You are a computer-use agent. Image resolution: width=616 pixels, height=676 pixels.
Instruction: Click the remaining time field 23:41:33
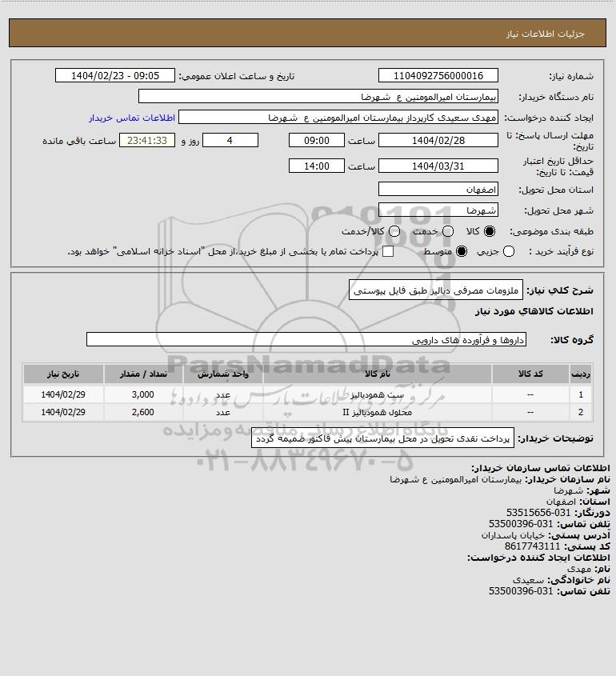(147, 140)
